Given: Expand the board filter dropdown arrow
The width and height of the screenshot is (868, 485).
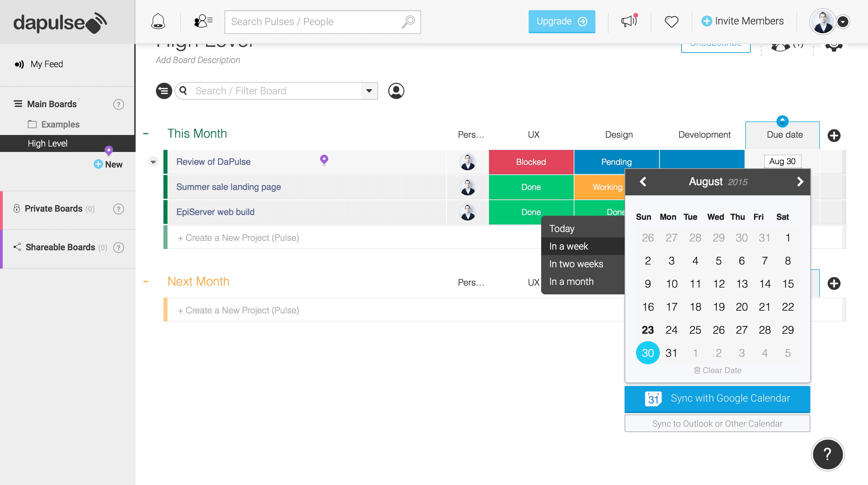Looking at the screenshot, I should [369, 91].
